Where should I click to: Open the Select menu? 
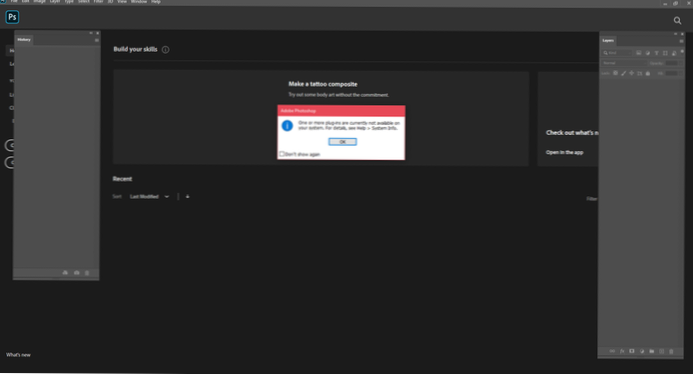coord(84,2)
